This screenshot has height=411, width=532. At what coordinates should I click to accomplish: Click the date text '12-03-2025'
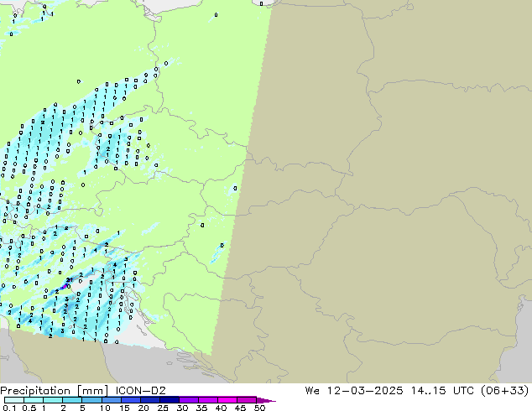point(365,391)
